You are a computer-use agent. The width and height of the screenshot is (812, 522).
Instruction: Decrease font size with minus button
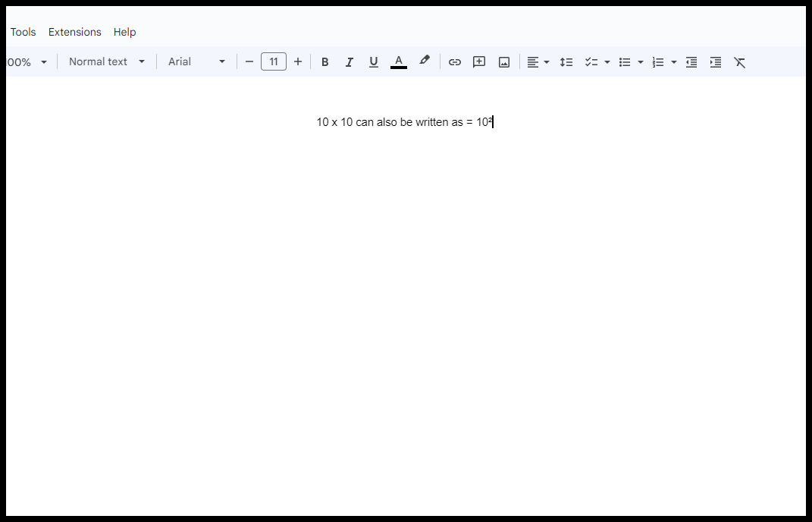(x=249, y=61)
